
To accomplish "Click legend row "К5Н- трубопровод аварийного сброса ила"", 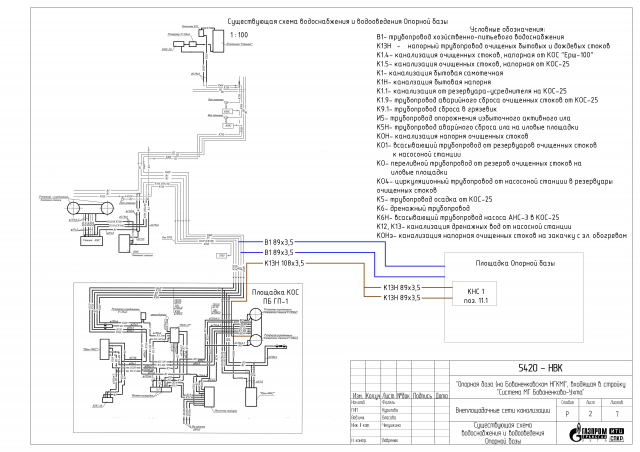I will point(477,127).
